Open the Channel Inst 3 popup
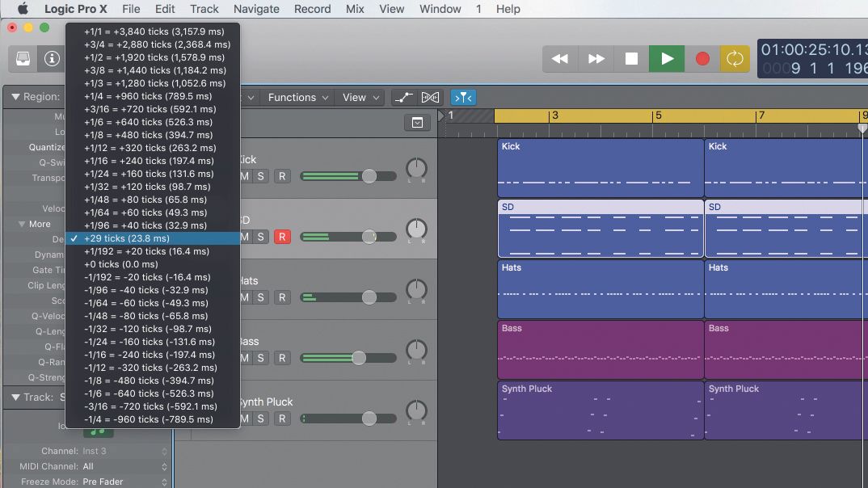 124,451
